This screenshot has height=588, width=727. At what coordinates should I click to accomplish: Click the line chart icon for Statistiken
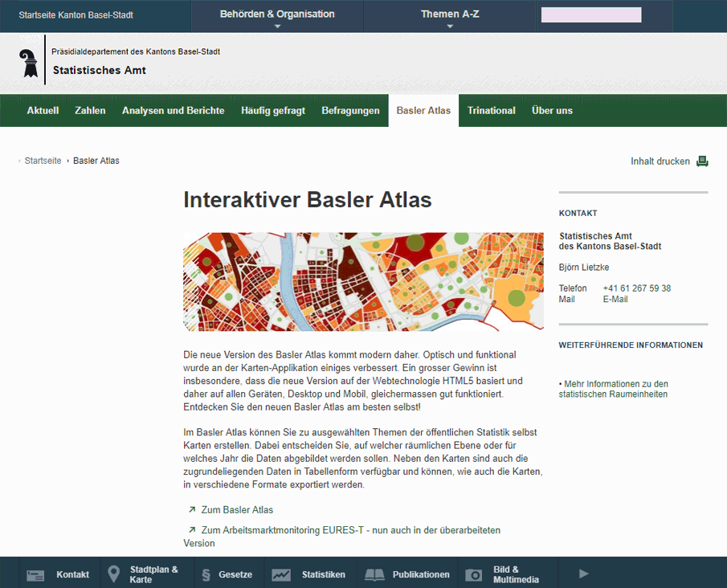tap(281, 575)
